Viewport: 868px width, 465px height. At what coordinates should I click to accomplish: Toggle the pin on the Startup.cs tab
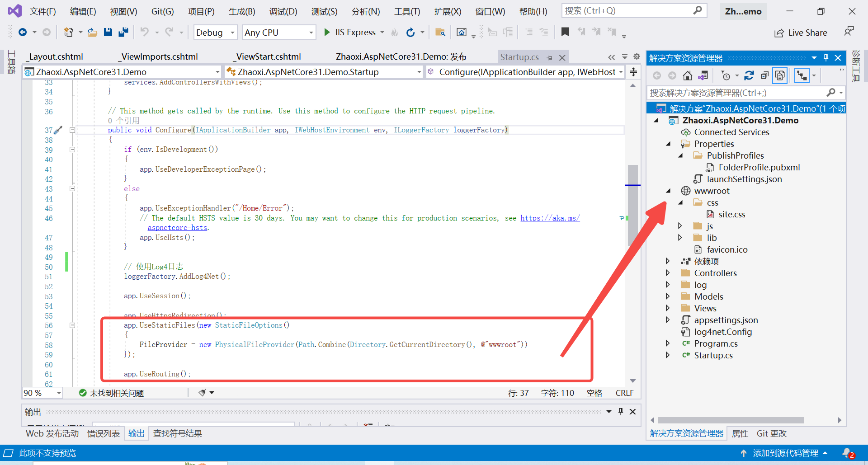click(550, 57)
